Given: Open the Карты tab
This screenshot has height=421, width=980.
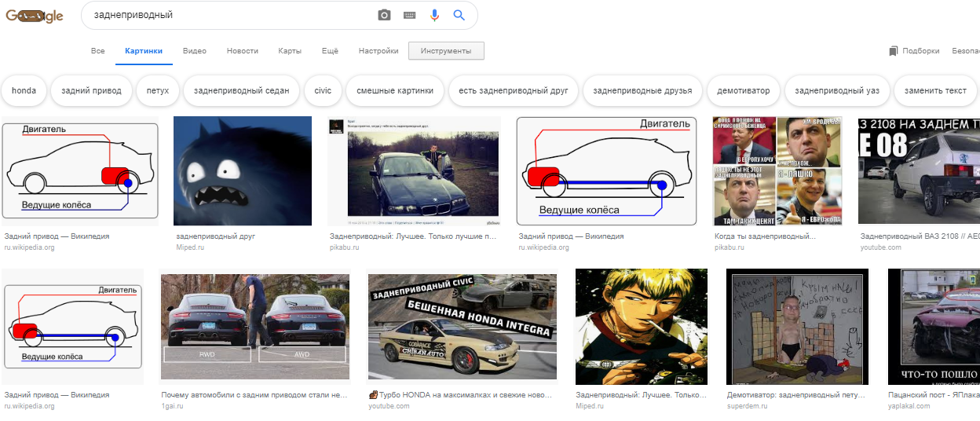Looking at the screenshot, I should point(290,51).
